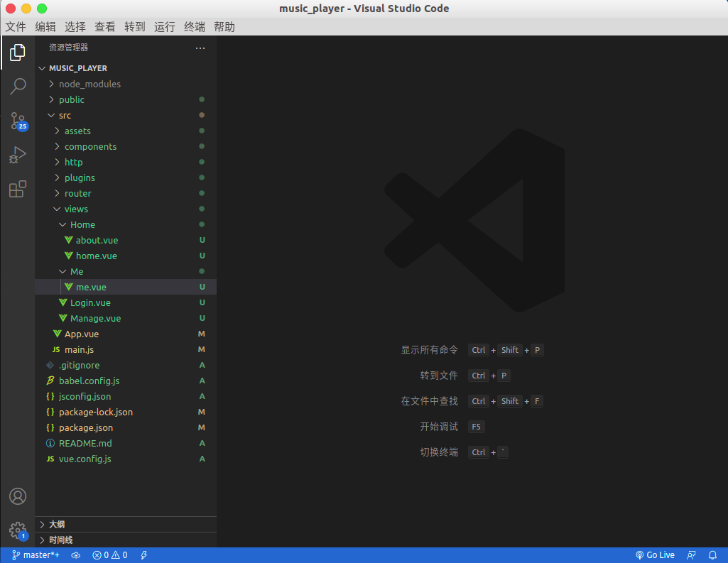This screenshot has width=728, height=563.
Task: Click the 转到文件 shortcut label
Action: (439, 376)
